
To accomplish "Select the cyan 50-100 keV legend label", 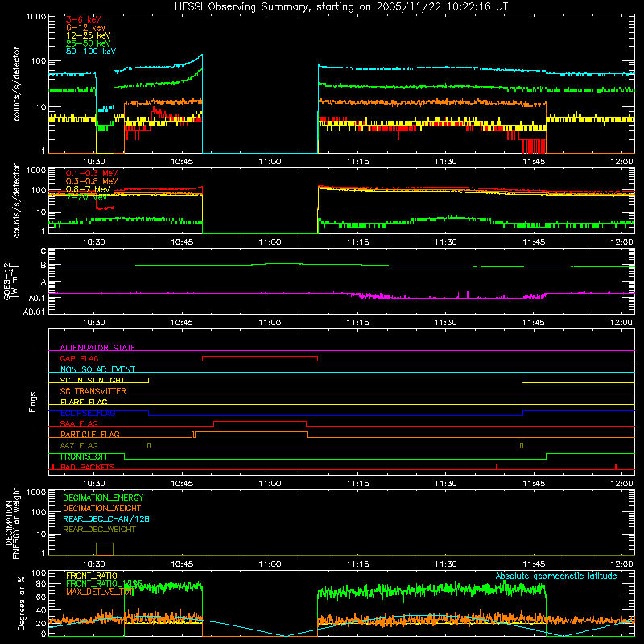I will click(x=91, y=52).
